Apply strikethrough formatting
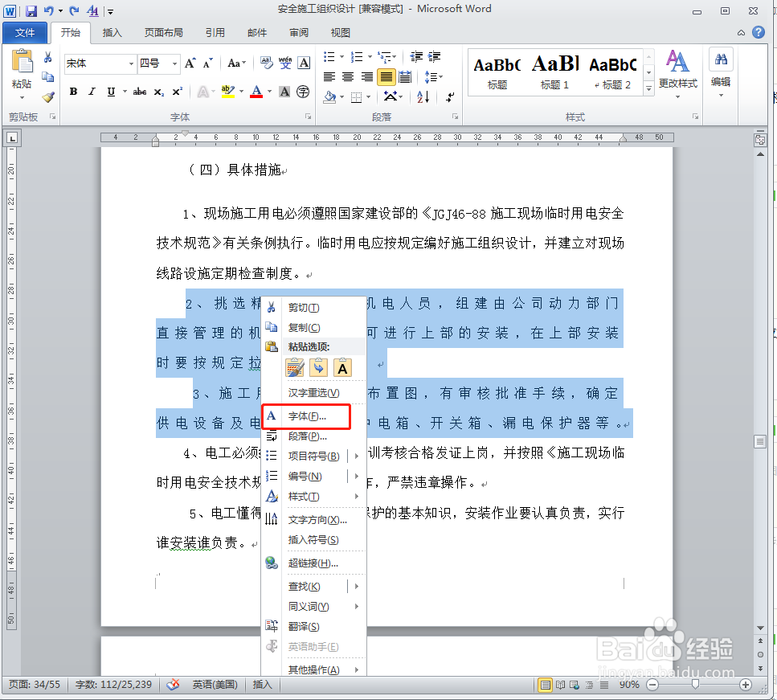 [x=140, y=92]
